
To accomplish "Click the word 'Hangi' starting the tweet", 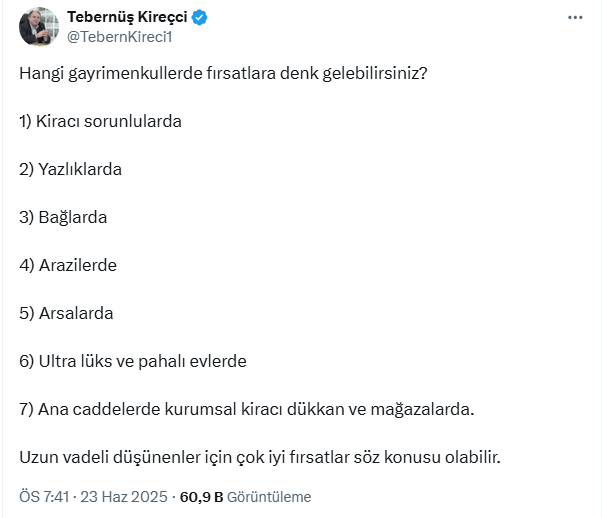I will coord(40,74).
